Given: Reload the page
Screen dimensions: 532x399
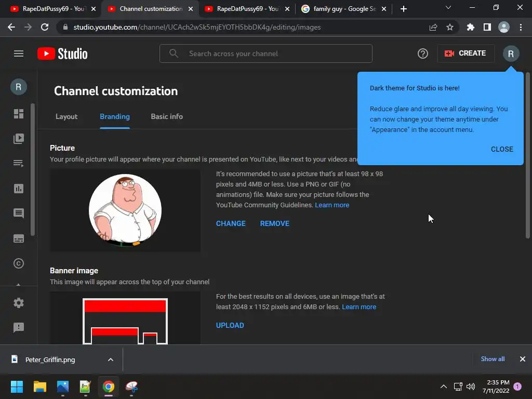Looking at the screenshot, I should click(45, 27).
